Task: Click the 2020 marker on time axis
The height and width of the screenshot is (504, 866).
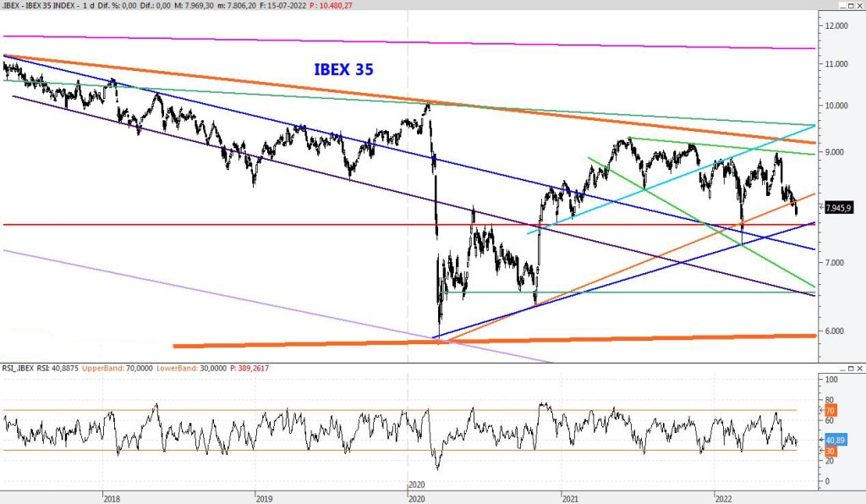Action: (x=416, y=485)
